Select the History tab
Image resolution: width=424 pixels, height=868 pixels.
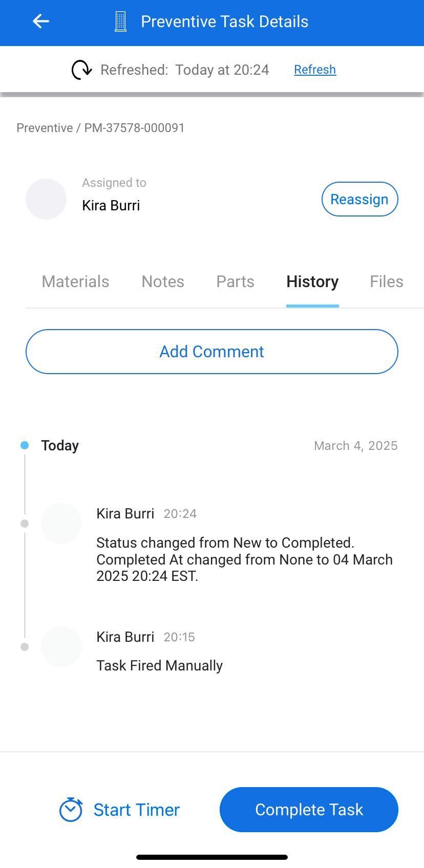tap(312, 281)
